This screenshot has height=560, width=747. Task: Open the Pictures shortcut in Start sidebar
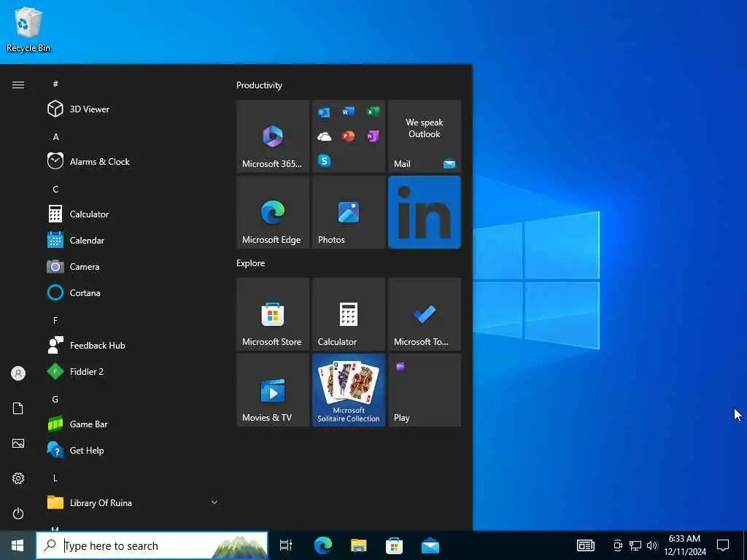18,443
